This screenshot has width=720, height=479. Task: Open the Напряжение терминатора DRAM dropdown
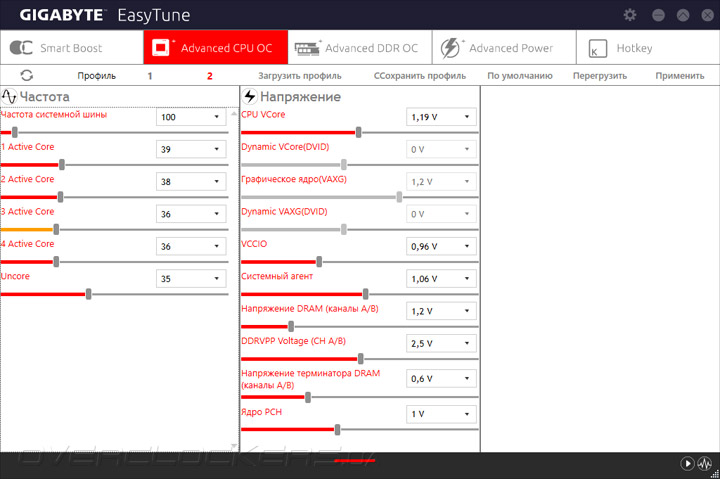point(441,378)
